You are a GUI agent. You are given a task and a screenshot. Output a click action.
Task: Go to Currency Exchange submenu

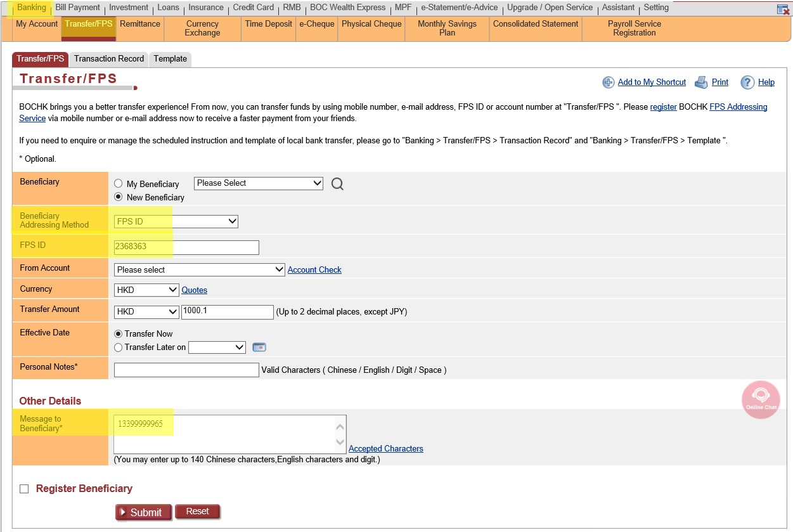pos(202,29)
